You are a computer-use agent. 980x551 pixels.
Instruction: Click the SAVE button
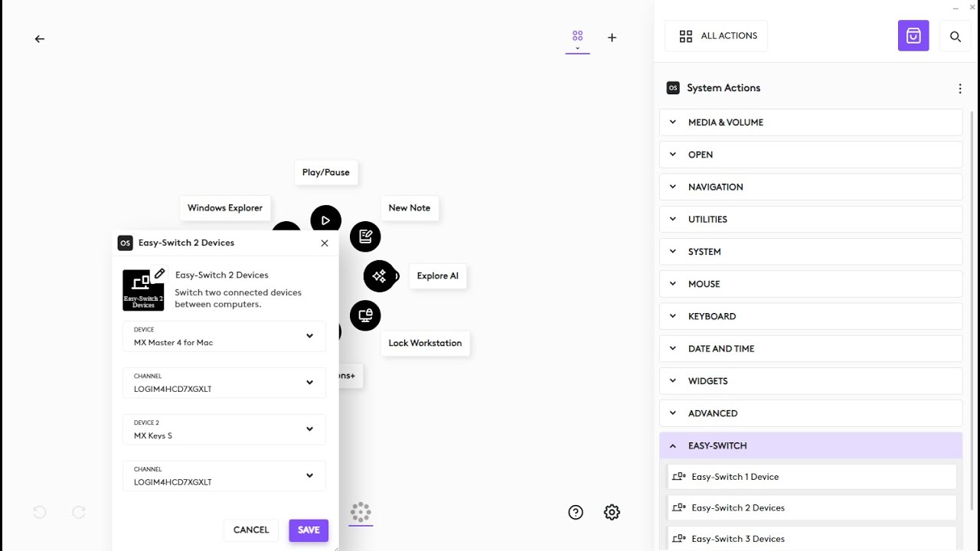click(x=309, y=530)
